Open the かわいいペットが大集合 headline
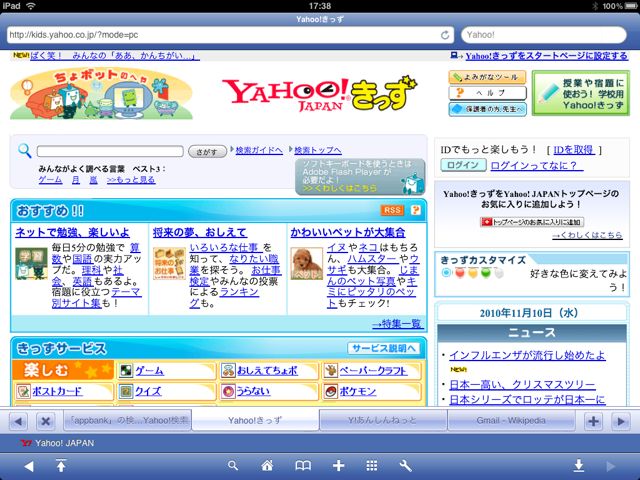The height and width of the screenshot is (480, 640). click(348, 233)
